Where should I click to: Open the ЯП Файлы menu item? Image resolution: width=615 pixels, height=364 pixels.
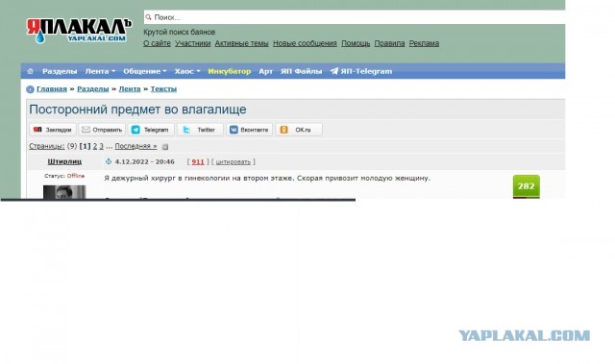pos(301,71)
